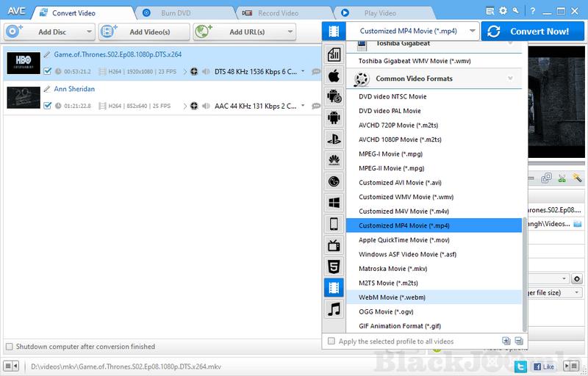Open the audio formats music note icon

point(334,308)
